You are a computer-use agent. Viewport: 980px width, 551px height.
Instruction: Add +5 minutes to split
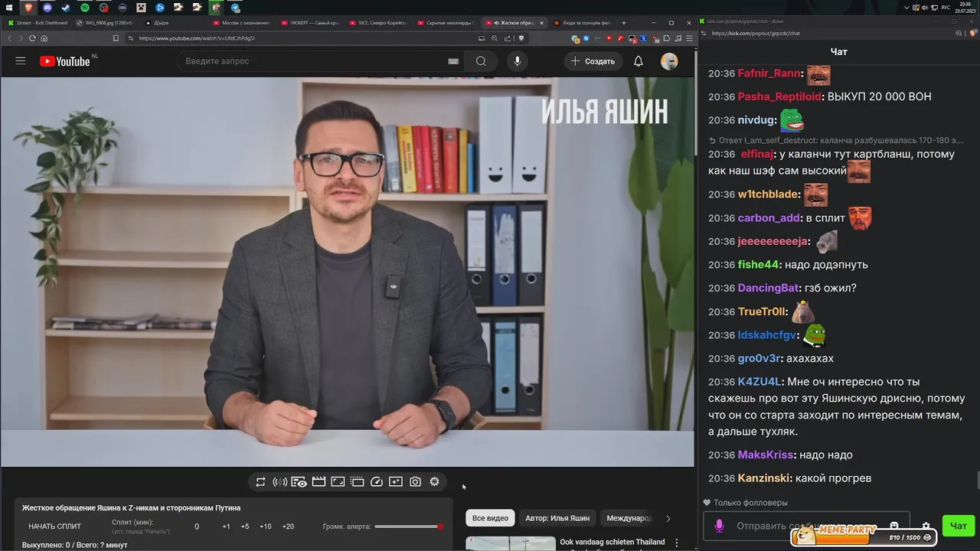pos(245,527)
